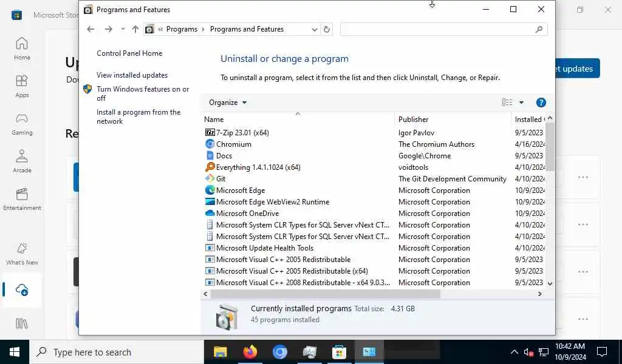Viewport: 622px width, 364px height.
Task: Open View installed updates link
Action: pyautogui.click(x=132, y=75)
